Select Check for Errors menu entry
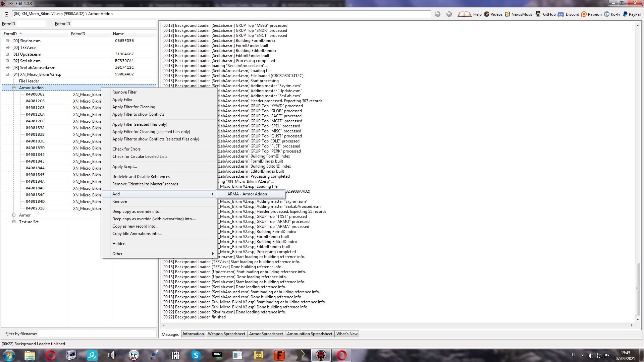 tap(159, 149)
